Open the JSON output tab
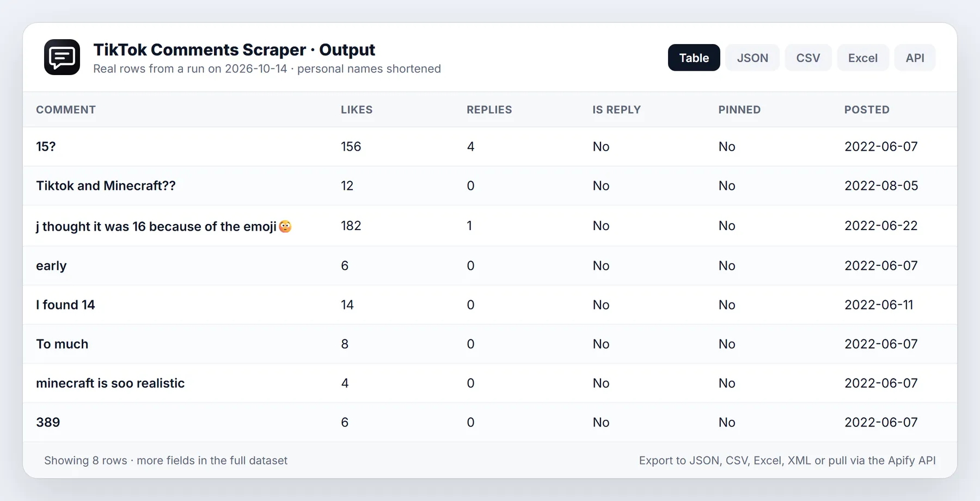 pyautogui.click(x=752, y=58)
